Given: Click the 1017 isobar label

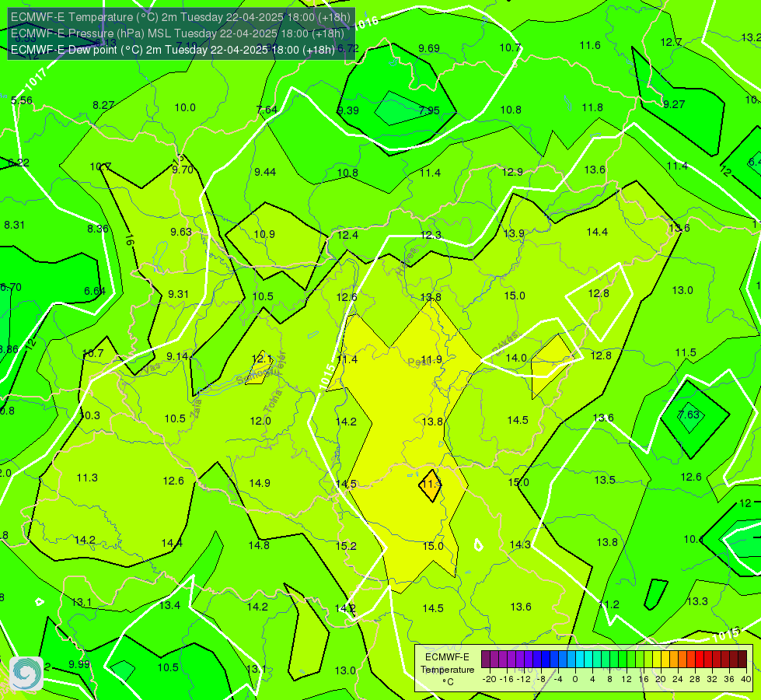Looking at the screenshot, I should pyautogui.click(x=36, y=79).
